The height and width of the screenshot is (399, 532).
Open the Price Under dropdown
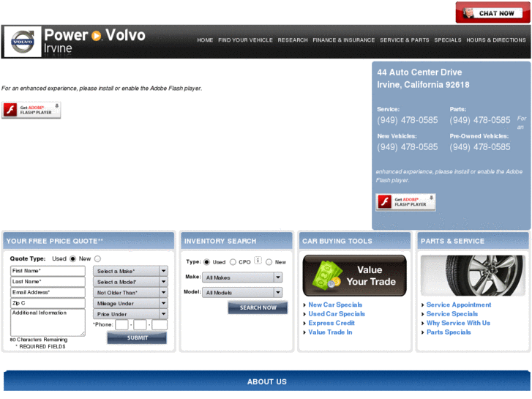pos(131,314)
